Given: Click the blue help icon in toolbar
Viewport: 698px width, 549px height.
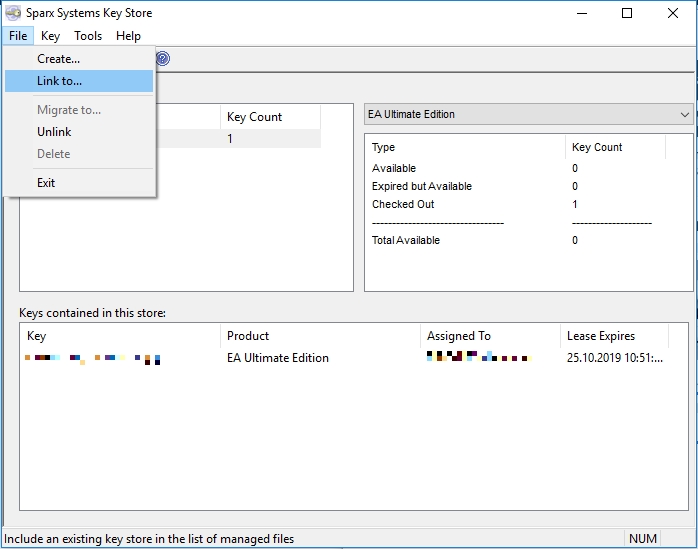Looking at the screenshot, I should click(163, 58).
